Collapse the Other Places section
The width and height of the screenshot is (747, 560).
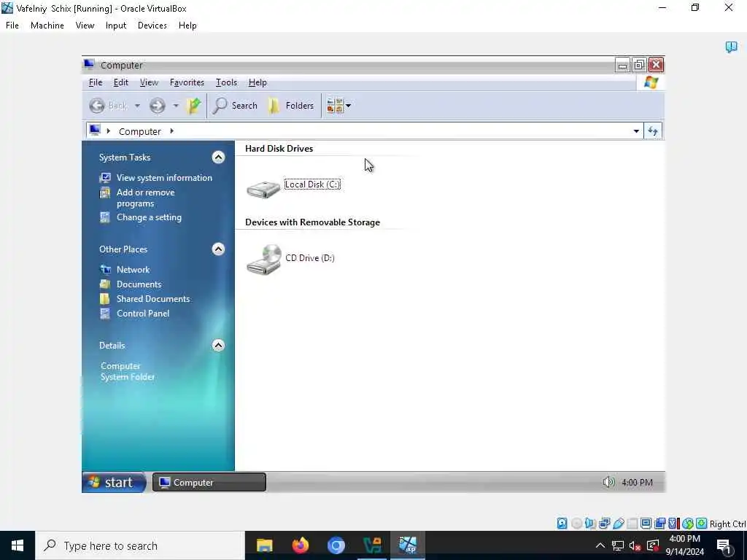(218, 249)
